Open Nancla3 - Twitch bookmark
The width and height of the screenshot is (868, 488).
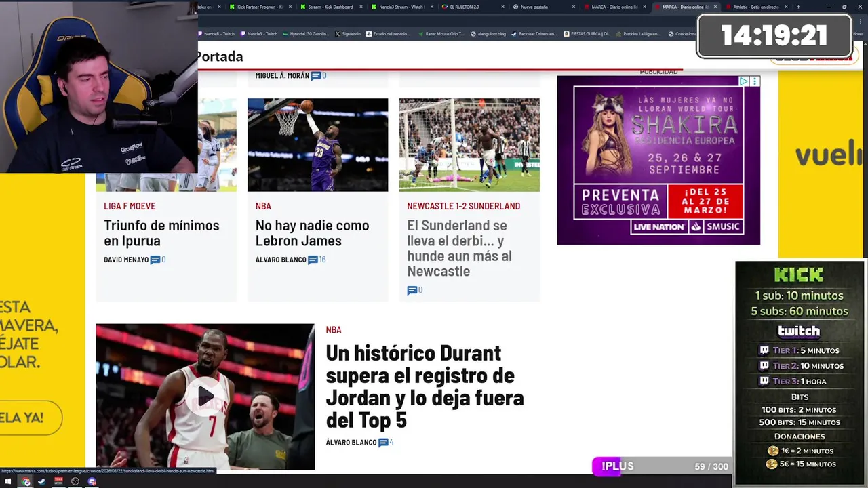[x=258, y=33]
